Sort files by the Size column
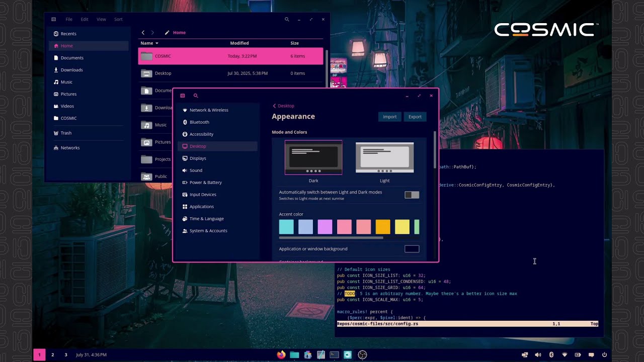 (x=294, y=43)
